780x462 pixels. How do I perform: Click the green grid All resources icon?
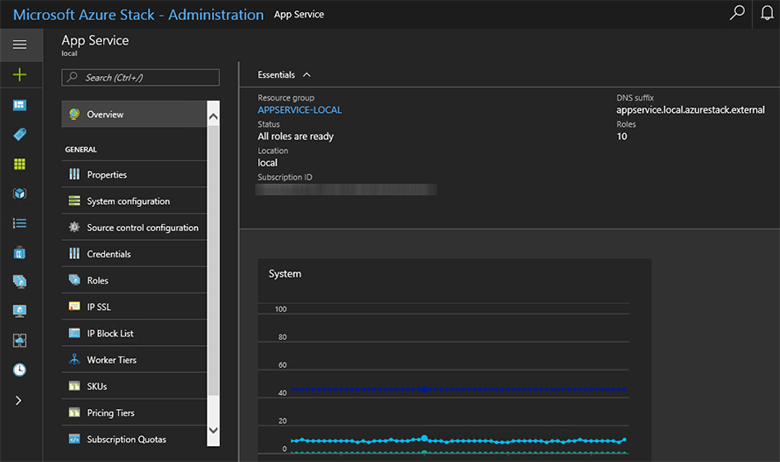click(x=20, y=164)
